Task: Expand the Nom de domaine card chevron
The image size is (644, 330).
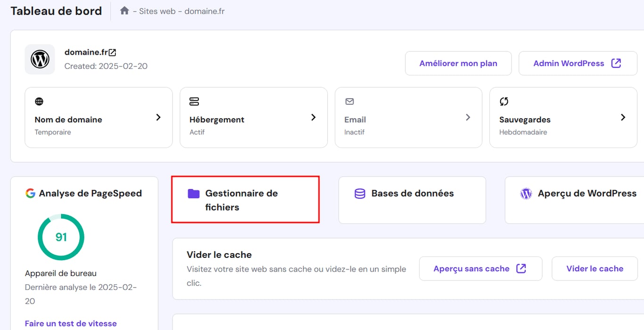Action: pos(159,118)
